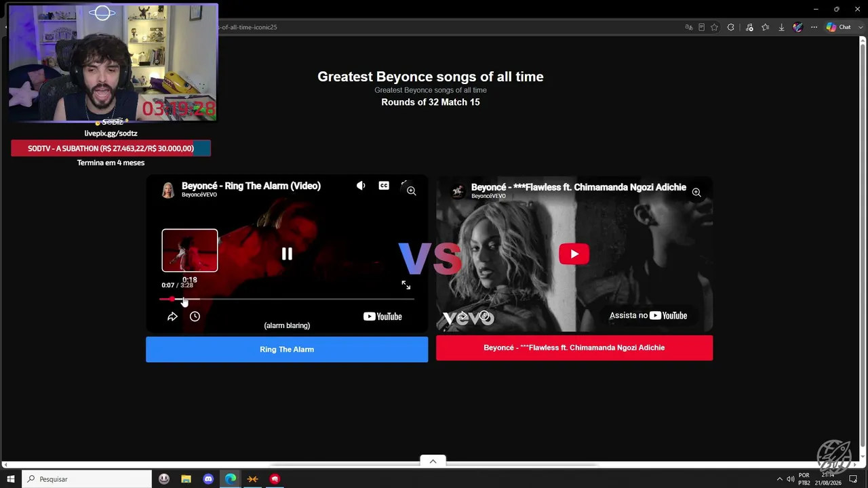
Task: Click Assista no YouTube on Flawless video
Action: click(x=648, y=316)
